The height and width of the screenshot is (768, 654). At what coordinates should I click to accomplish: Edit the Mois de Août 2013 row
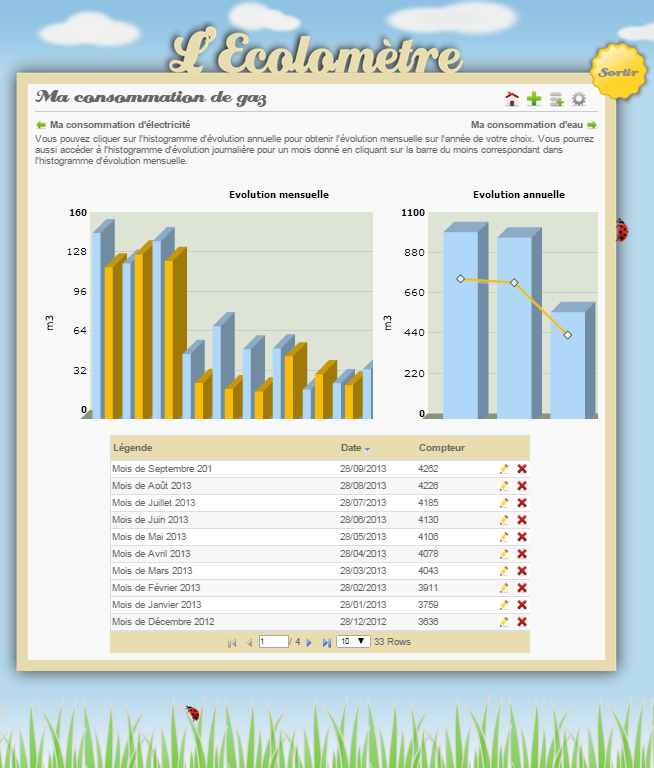[504, 486]
